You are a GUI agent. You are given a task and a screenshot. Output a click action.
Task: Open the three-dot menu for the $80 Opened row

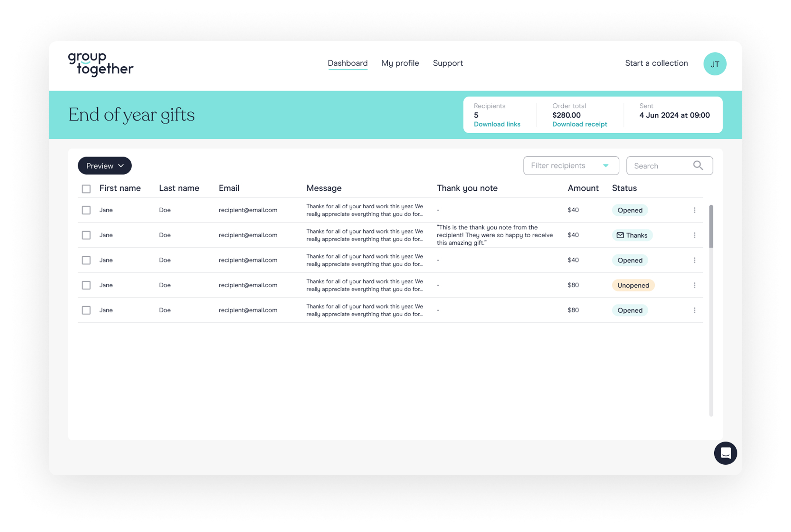pos(694,310)
